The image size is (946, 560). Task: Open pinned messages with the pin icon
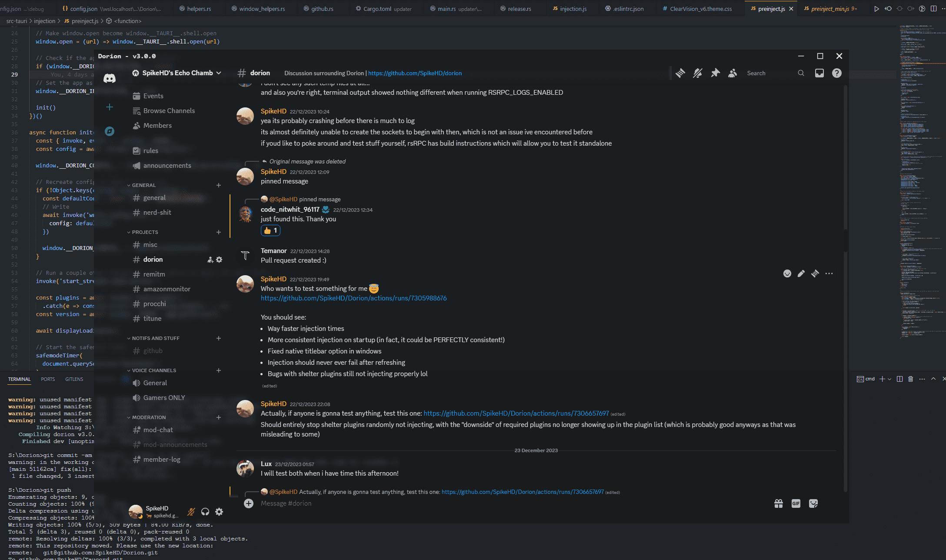(715, 73)
